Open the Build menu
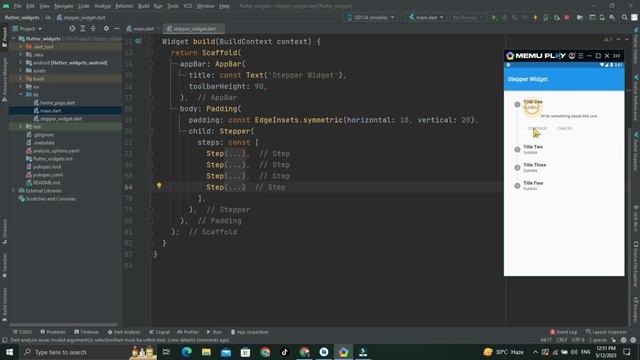 (x=144, y=6)
